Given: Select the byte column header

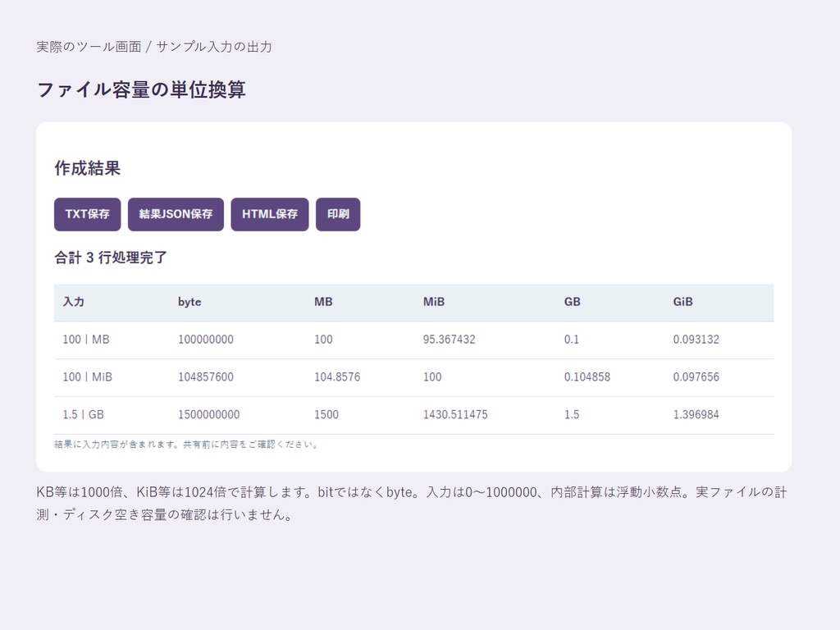Looking at the screenshot, I should tap(189, 302).
